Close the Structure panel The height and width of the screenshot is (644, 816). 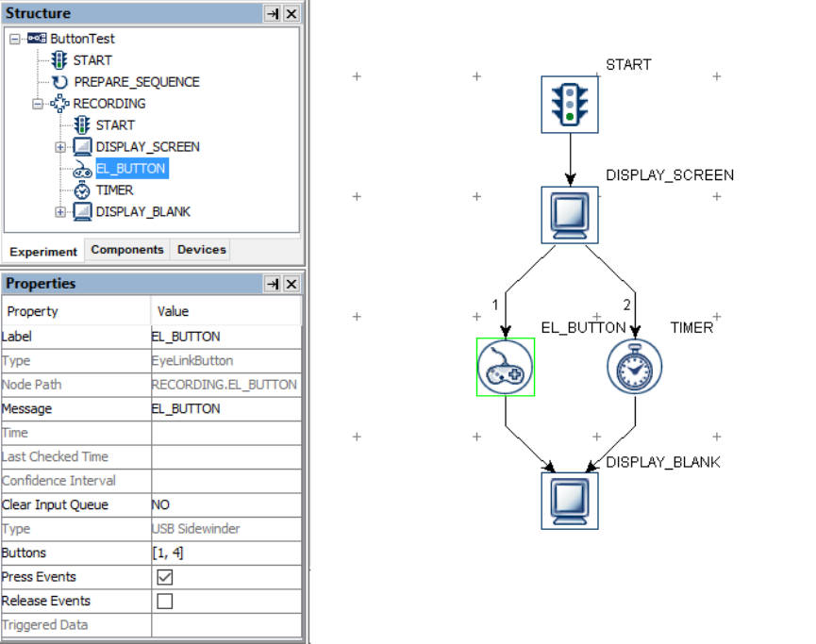pos(291,13)
